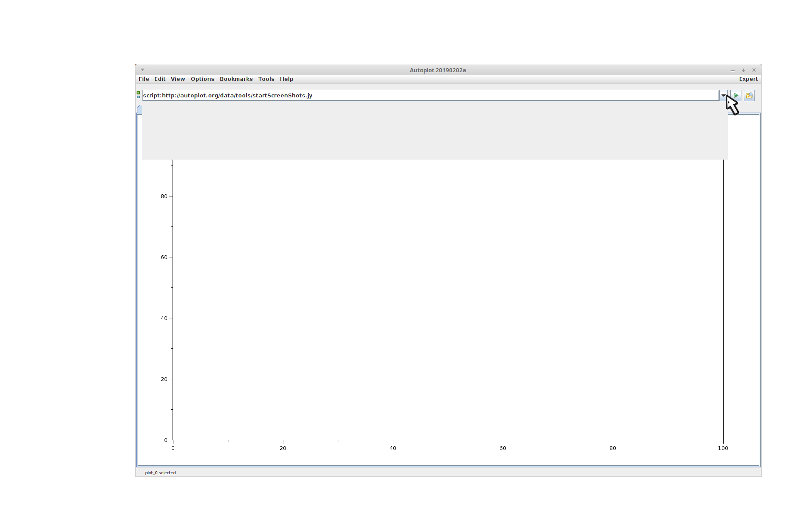Click 'plot_0 selected' status text
Image resolution: width=812 pixels, height=508 pixels.
[160, 473]
